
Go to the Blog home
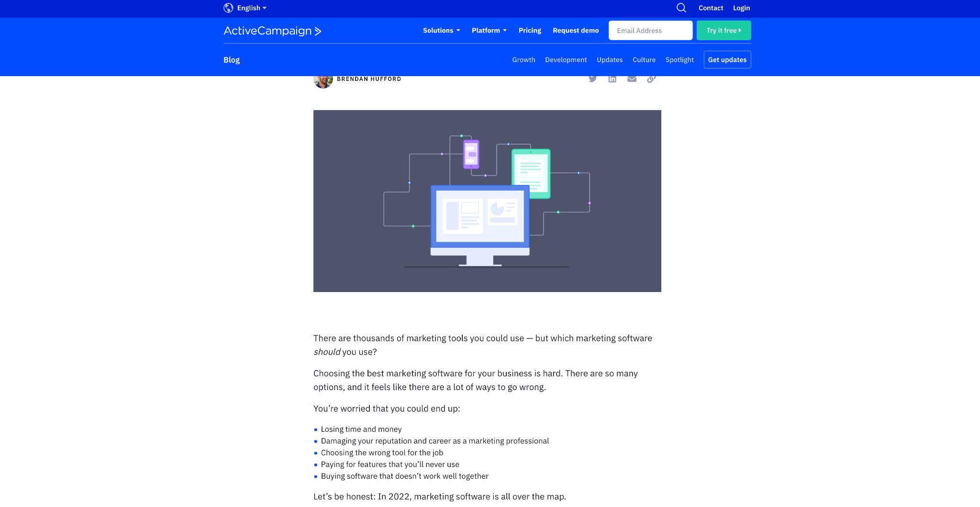(232, 60)
